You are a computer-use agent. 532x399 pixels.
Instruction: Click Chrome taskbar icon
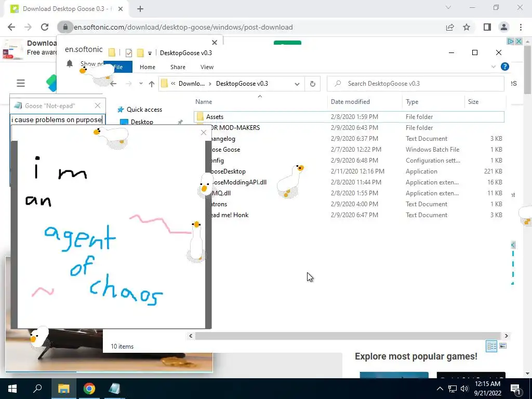(89, 389)
